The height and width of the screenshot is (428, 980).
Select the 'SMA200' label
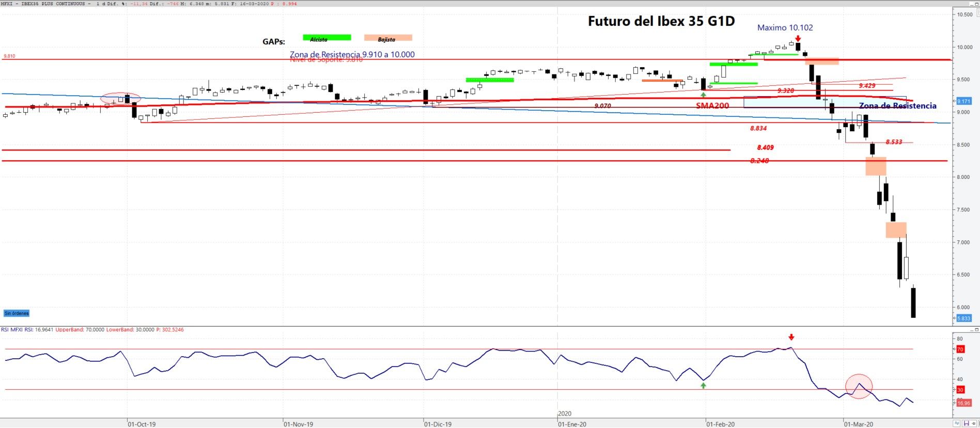(x=712, y=106)
